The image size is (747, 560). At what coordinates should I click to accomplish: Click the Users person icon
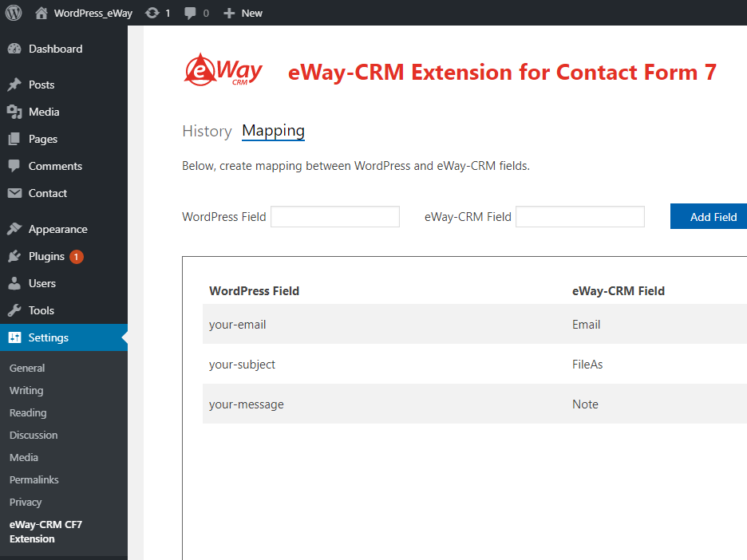14,283
